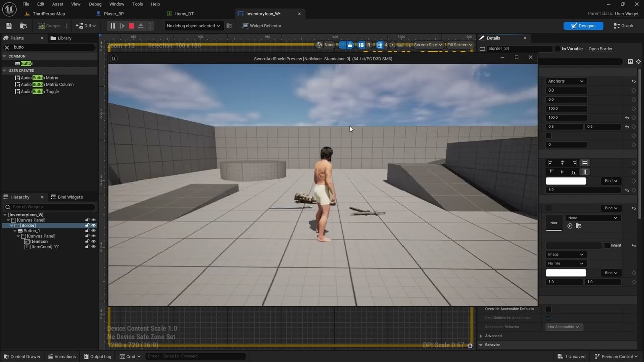Open Details property matrix view
The width and height of the screenshot is (644, 362).
pos(630,62)
